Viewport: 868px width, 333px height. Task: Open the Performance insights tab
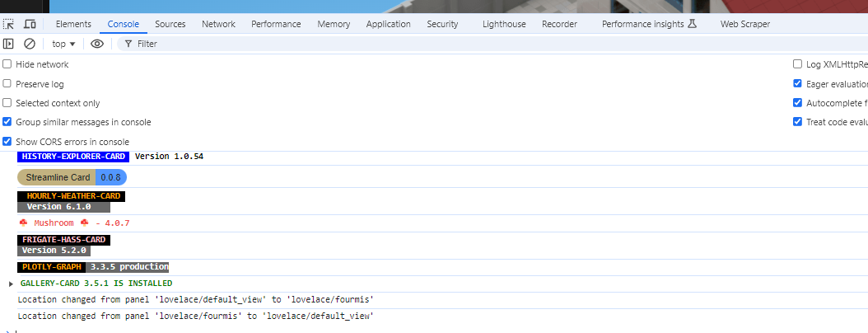pyautogui.click(x=648, y=25)
